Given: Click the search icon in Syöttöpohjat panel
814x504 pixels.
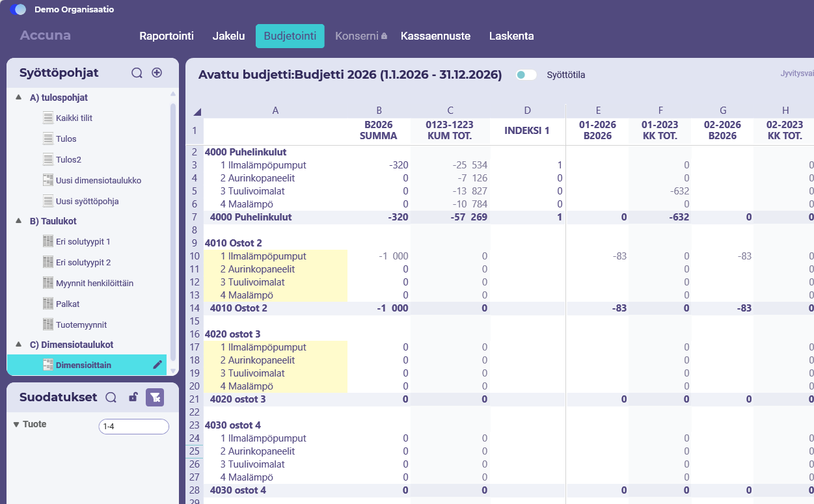Looking at the screenshot, I should tap(137, 73).
